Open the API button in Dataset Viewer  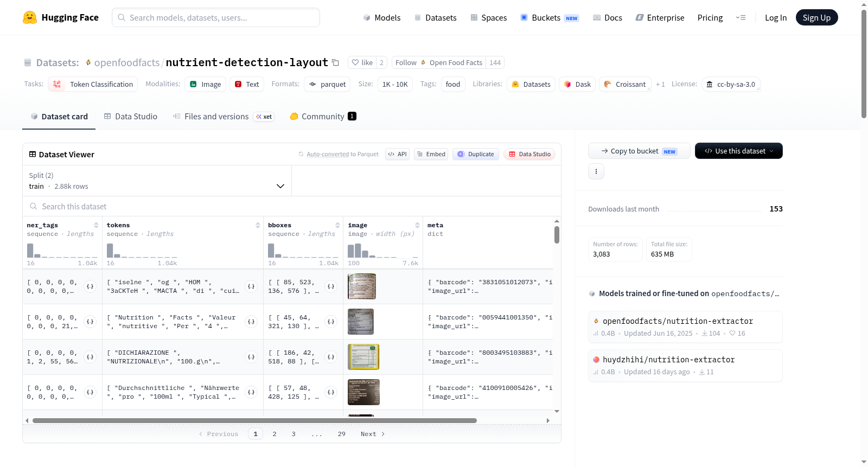[397, 154]
